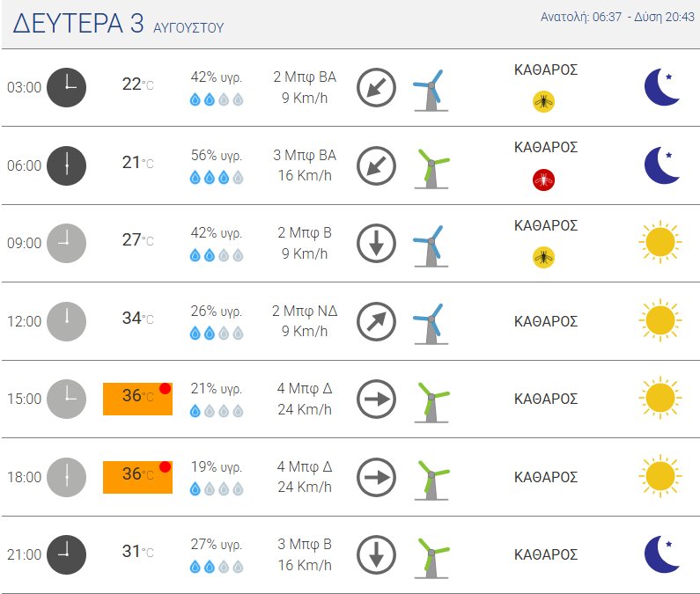The image size is (700, 594).
Task: Click the yellow mosquito icon at 09:00
Action: (543, 258)
